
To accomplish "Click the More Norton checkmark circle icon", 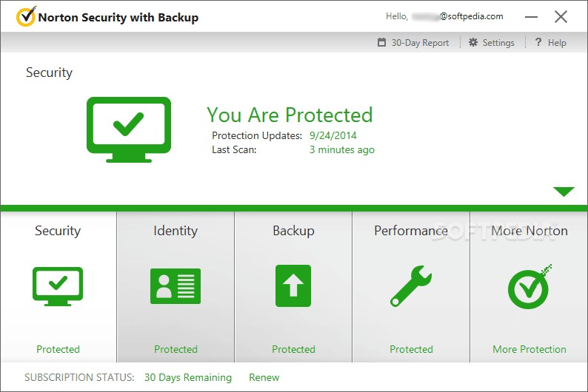I will click(x=529, y=286).
